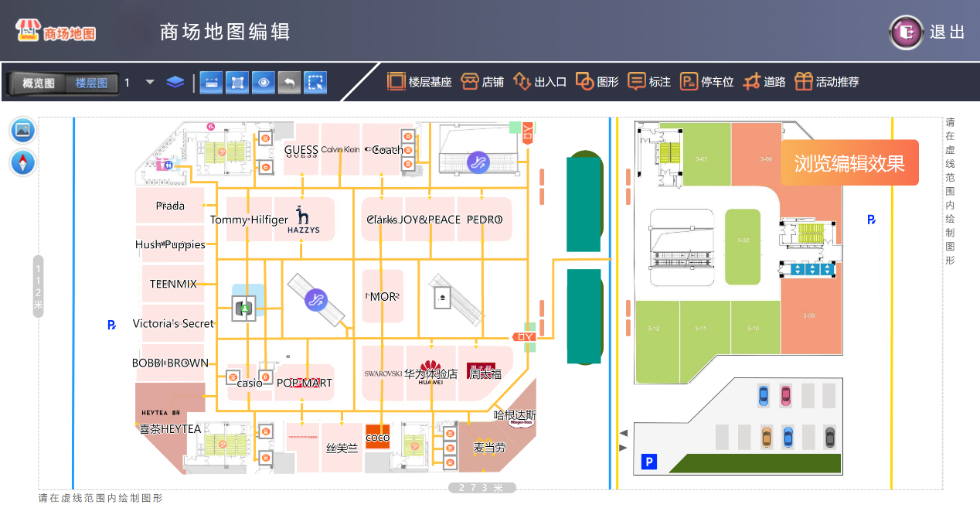980x508 pixels.
Task: Click 浏览编辑效果 preview button
Action: click(849, 163)
